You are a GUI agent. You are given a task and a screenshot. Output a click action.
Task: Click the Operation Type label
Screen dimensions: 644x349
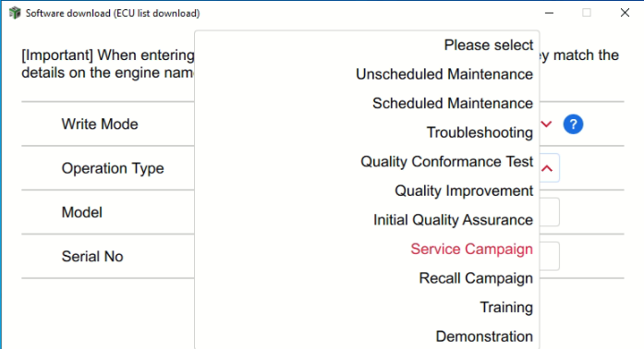(113, 168)
